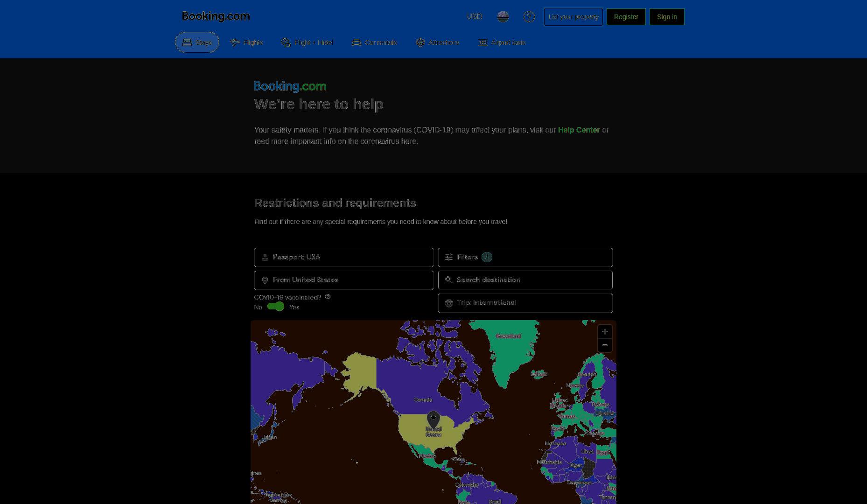
Task: Select the Car rentals tab
Action: pos(374,42)
